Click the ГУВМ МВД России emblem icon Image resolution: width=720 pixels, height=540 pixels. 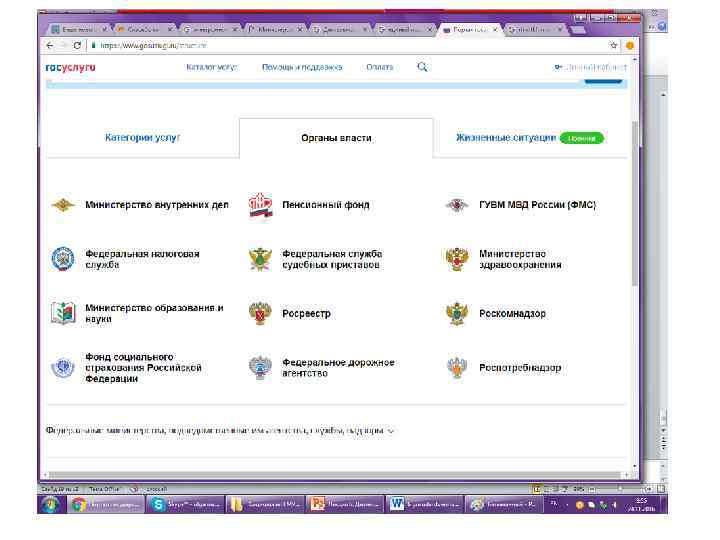tap(457, 205)
